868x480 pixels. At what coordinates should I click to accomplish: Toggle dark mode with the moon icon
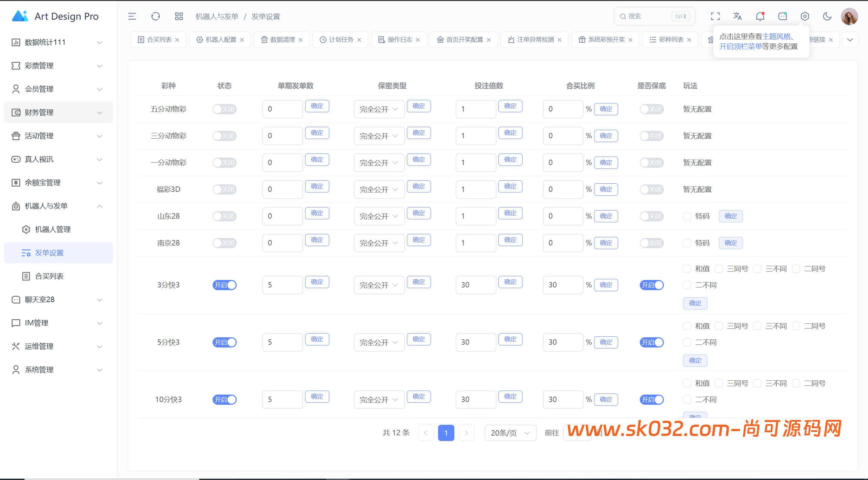[x=827, y=16]
